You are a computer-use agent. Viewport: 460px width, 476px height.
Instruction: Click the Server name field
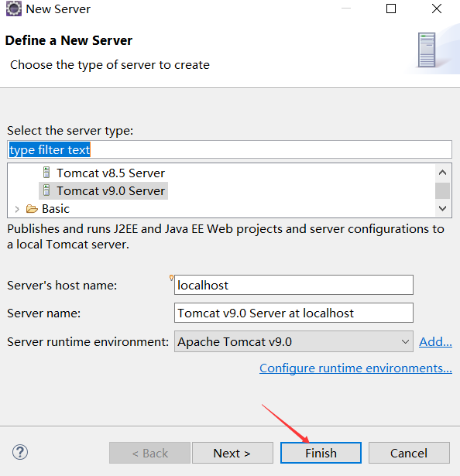coord(294,313)
